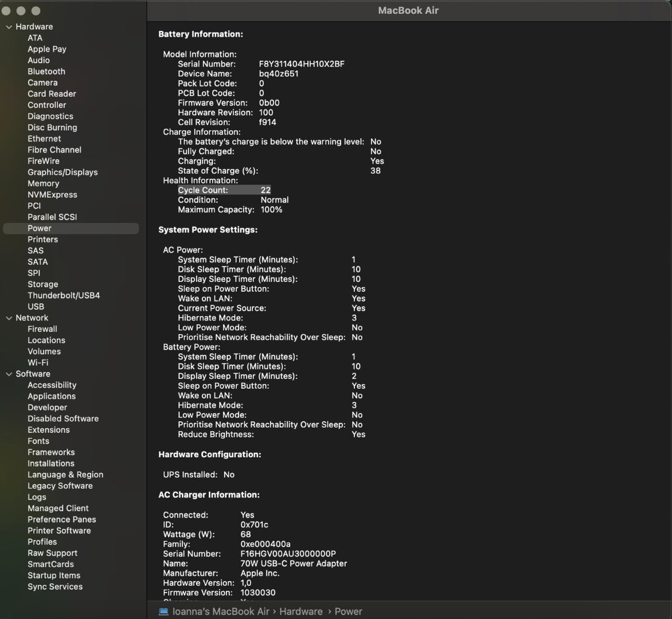
Task: Select PCI in the sidebar
Action: (x=34, y=206)
